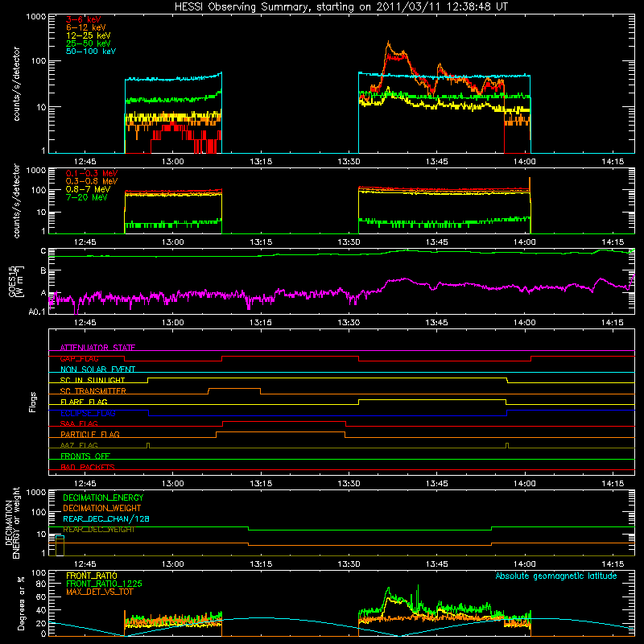This screenshot has width=644, height=644.
Task: Click the REAR_DEC_CHAN/128 legend entry
Action: pyautogui.click(x=106, y=519)
